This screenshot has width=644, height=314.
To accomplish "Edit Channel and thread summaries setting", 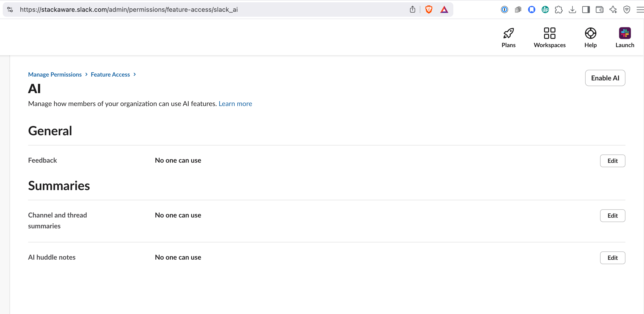I will tap(612, 215).
